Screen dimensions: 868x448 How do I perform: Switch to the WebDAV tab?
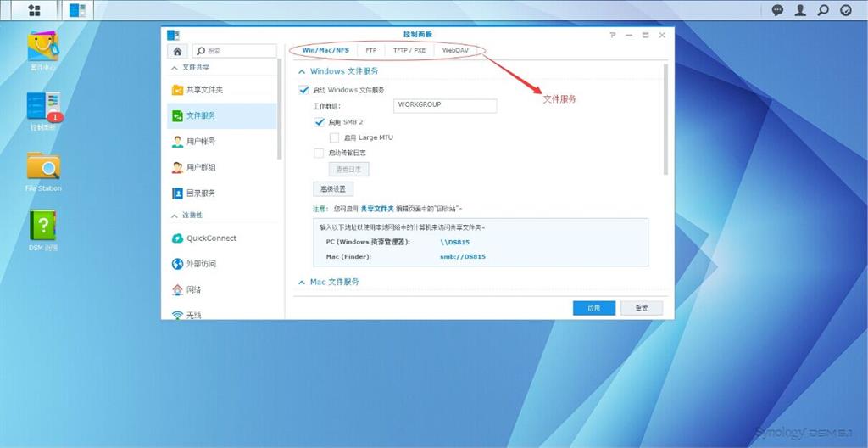coord(455,50)
